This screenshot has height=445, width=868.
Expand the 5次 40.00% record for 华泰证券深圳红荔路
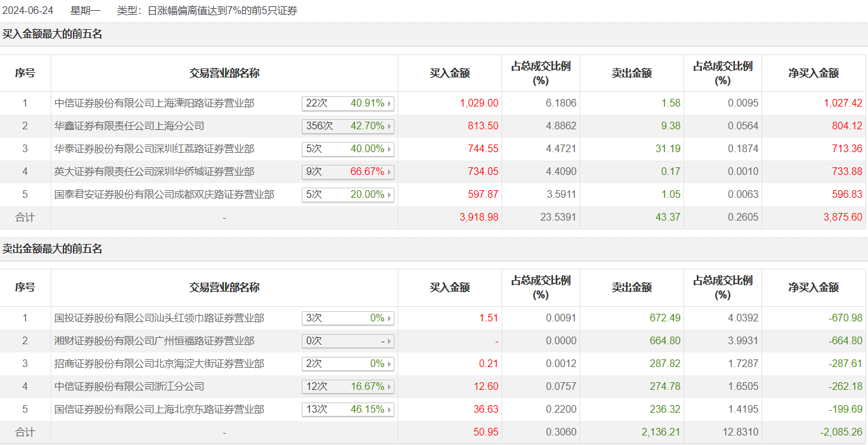point(348,149)
